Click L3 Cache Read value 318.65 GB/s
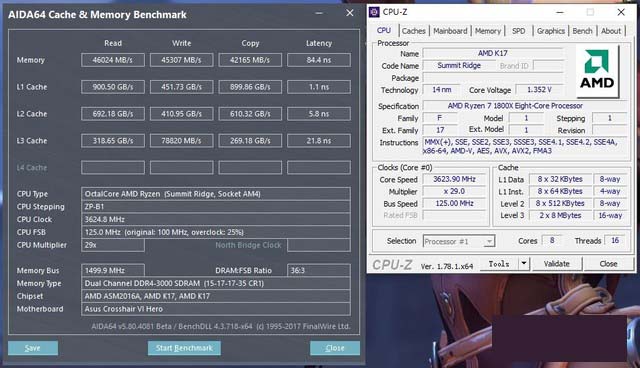The height and width of the screenshot is (368, 640). tap(113, 141)
